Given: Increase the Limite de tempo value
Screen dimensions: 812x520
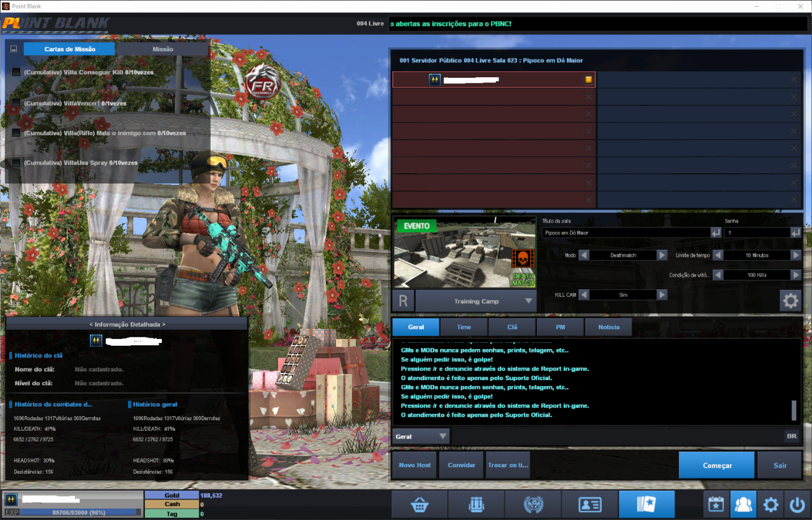Looking at the screenshot, I should (796, 255).
